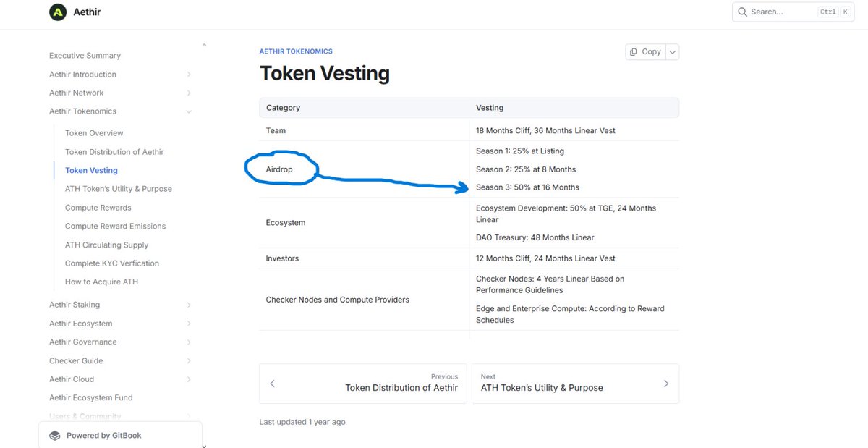This screenshot has width=868, height=448.
Task: Click the left arrow in Previous card
Action: coord(272,384)
